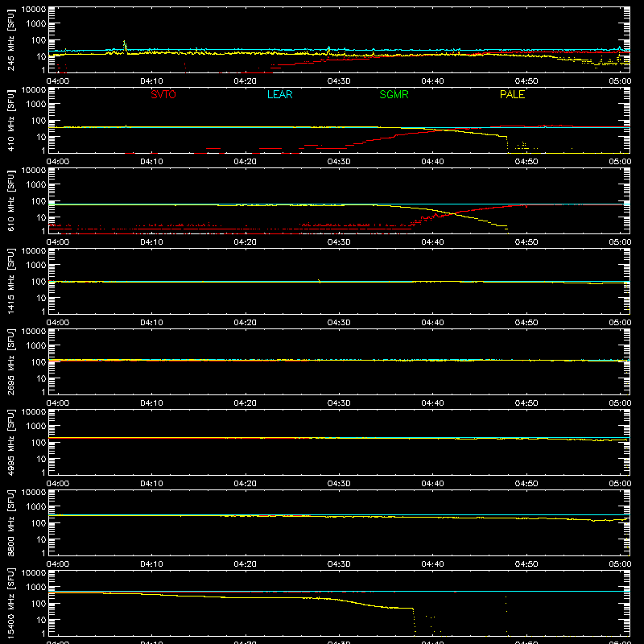Select the '1415 MHz [SFU]' y-axis title

point(10,281)
